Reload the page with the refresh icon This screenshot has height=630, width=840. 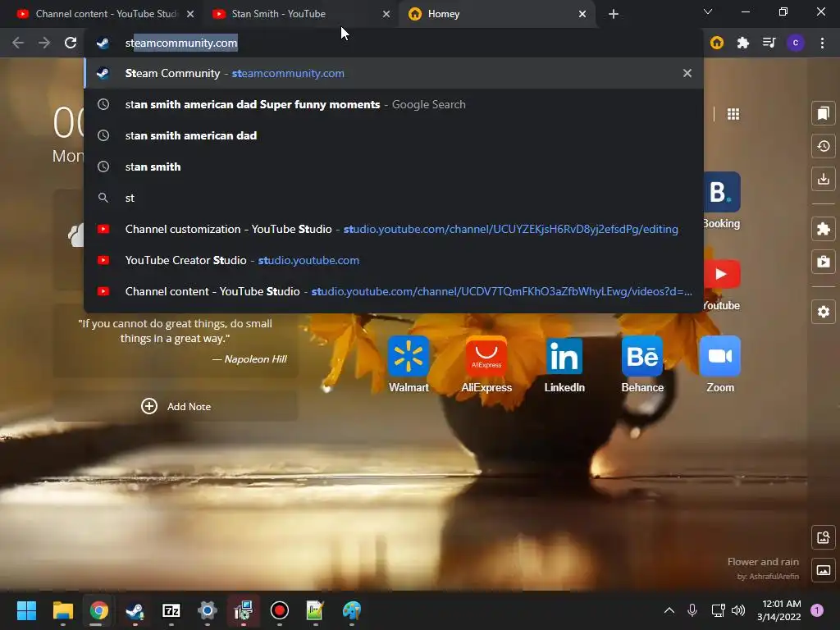pos(71,43)
